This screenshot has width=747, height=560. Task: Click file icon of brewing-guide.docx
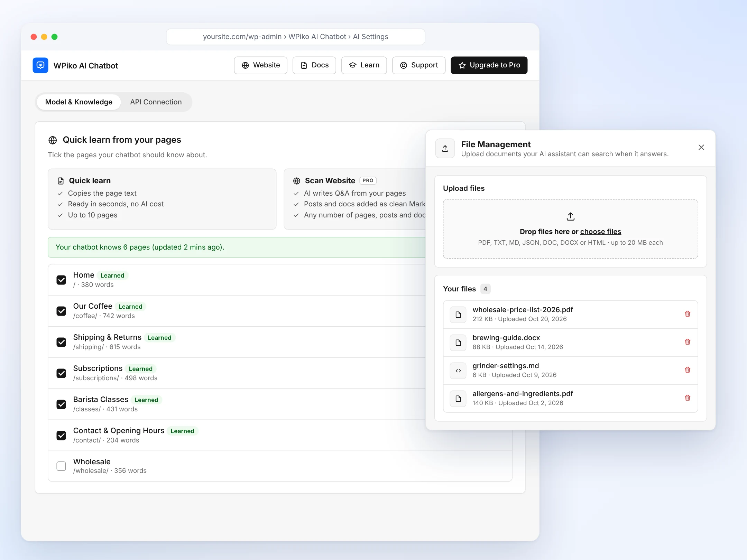[458, 343]
